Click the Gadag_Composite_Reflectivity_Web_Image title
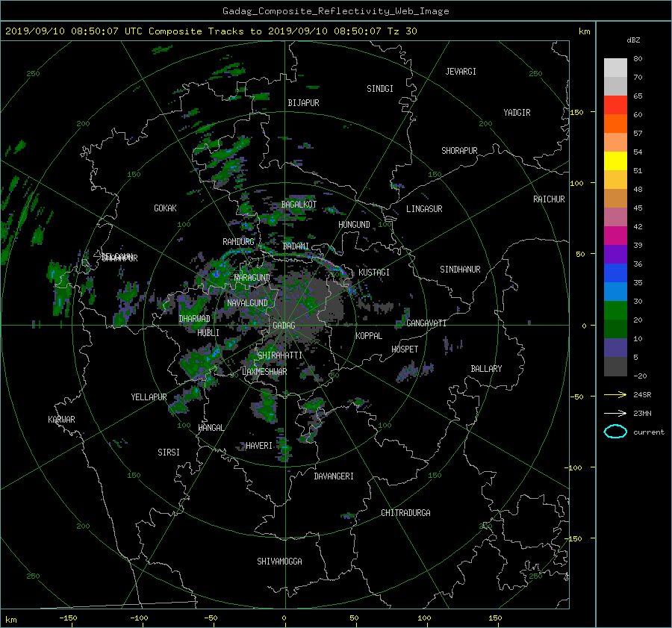672x628 pixels. point(335,11)
